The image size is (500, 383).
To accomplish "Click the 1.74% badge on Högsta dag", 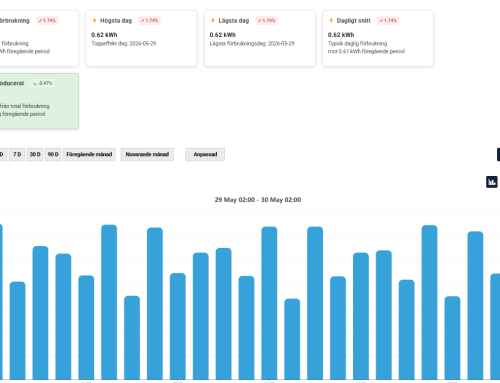I will pos(149,21).
